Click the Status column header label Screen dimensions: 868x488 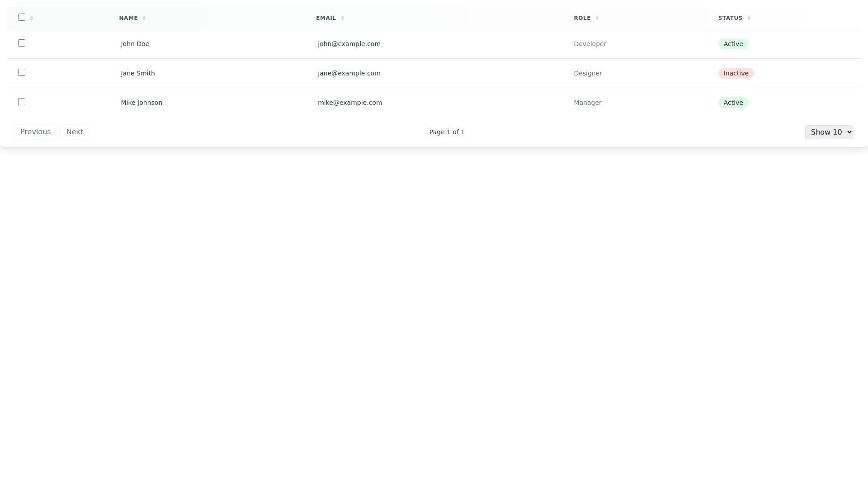click(x=730, y=18)
